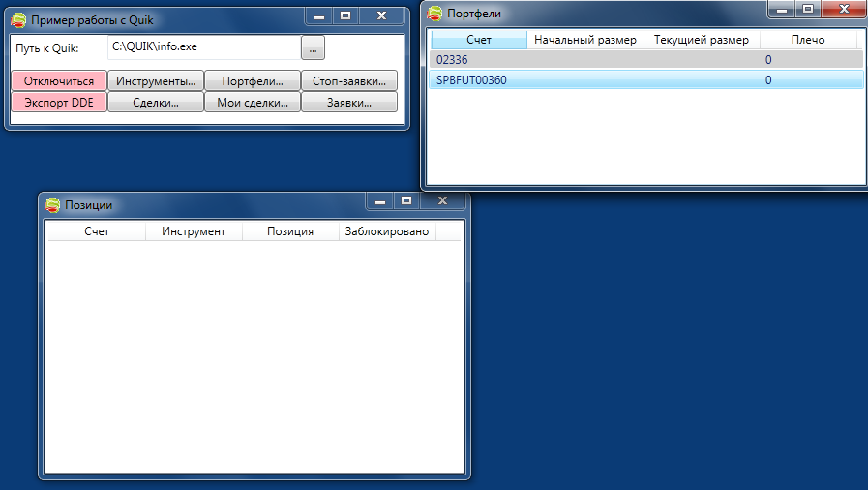Click the browse (...) button for Quik path
868x490 pixels.
[313, 48]
